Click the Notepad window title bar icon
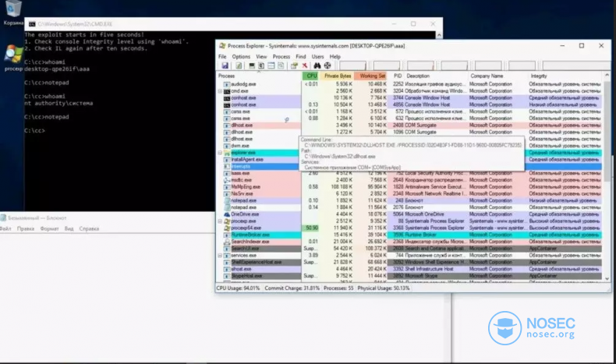The width and height of the screenshot is (616, 364). coord(3,218)
